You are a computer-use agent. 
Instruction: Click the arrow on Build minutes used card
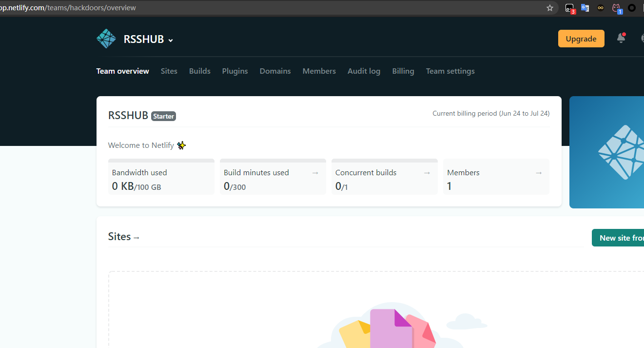[315, 173]
